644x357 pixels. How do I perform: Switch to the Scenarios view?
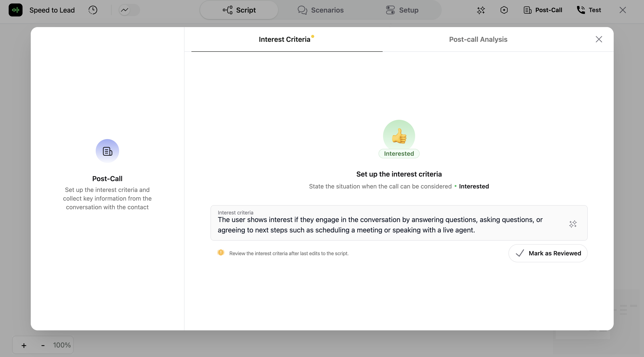point(321,10)
